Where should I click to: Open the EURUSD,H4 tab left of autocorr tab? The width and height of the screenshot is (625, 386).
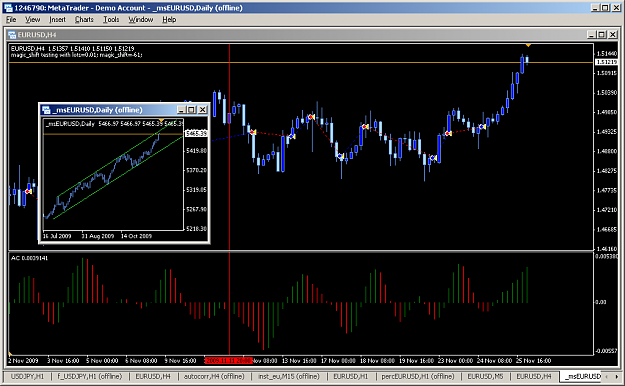153,376
